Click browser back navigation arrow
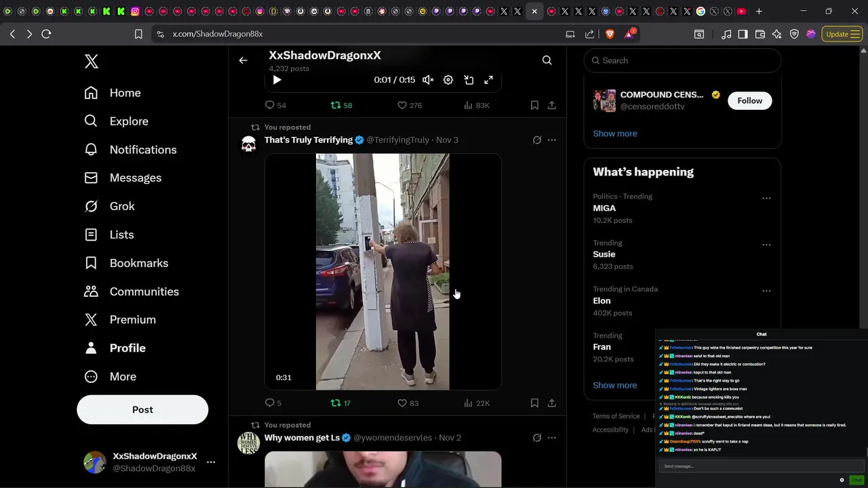 [x=12, y=34]
